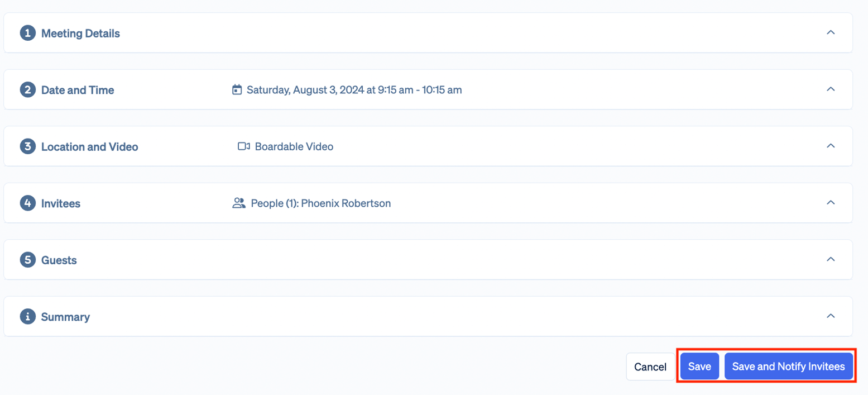Click the step 4 circle for Invitees
The width and height of the screenshot is (868, 395).
click(x=27, y=203)
